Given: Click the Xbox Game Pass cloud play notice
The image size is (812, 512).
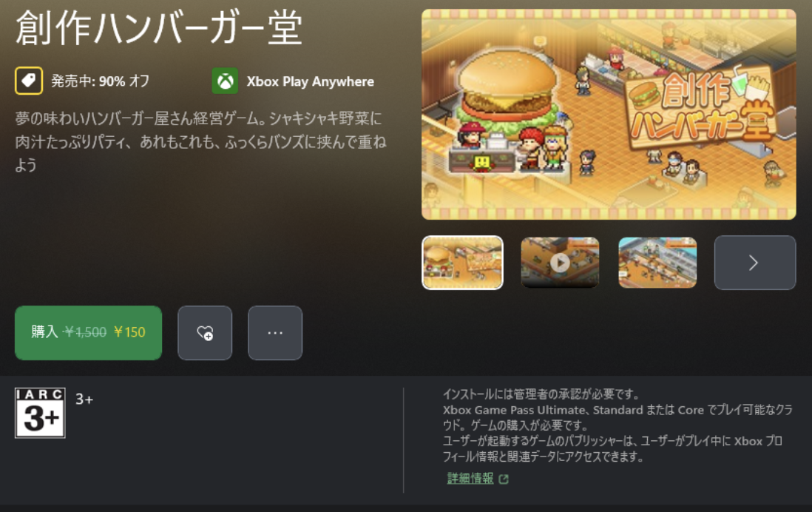Looking at the screenshot, I should (x=618, y=417).
